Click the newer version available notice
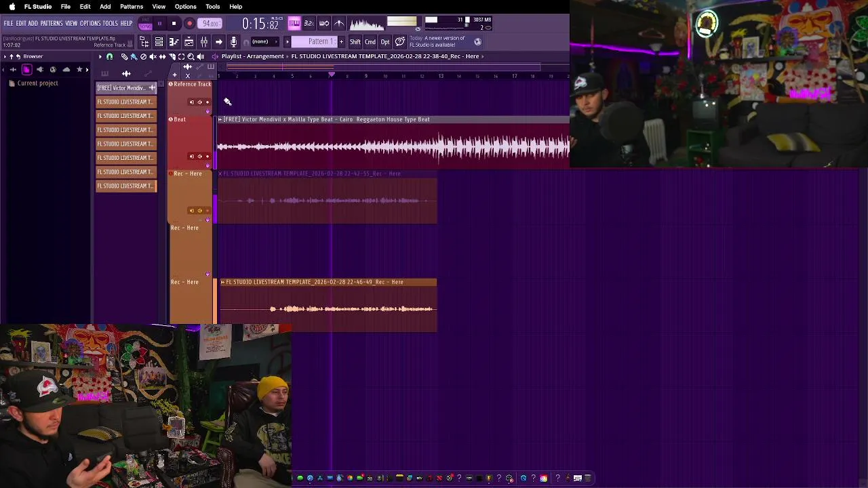868x488 pixels. 437,41
